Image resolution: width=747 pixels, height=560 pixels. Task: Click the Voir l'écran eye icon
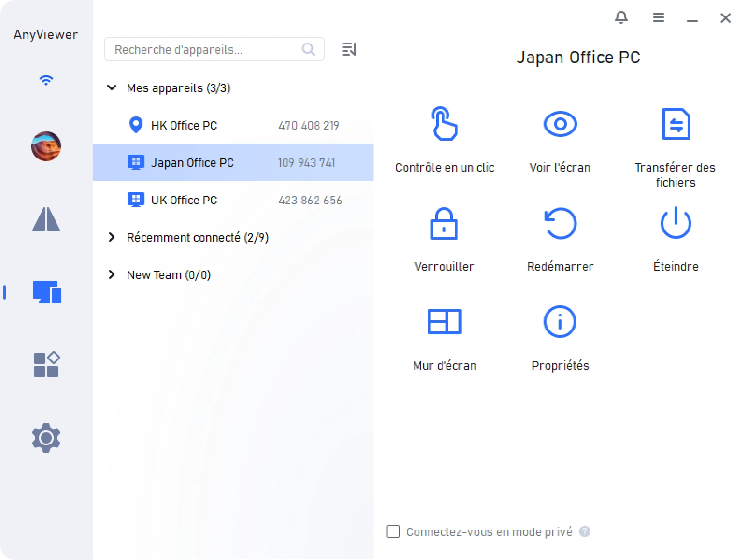[560, 124]
